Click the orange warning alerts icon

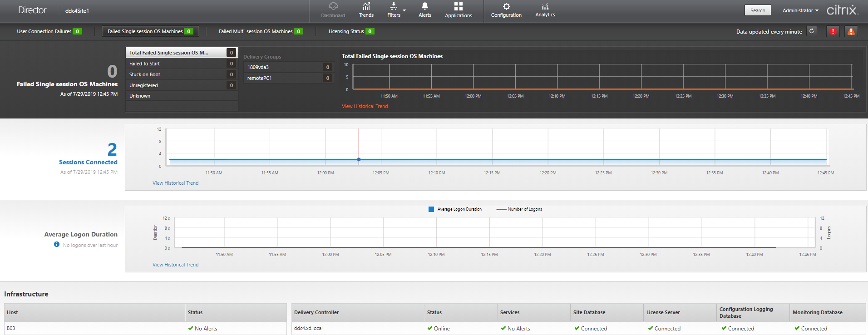[x=851, y=31]
